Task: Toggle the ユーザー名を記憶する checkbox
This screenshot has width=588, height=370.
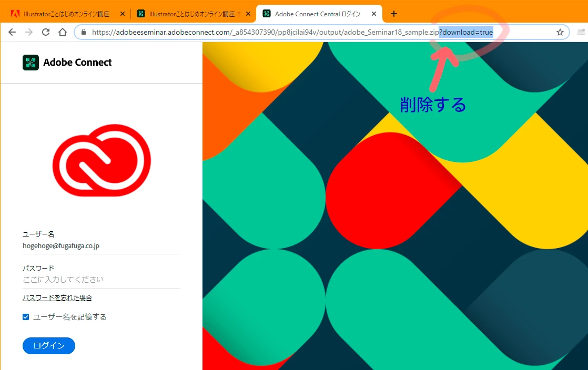Action: [26, 317]
